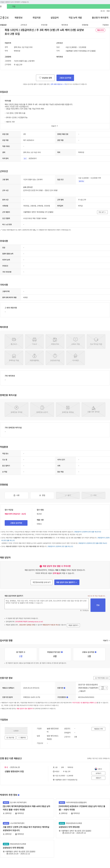Open the 채용절차의 공정화에 관한 법률 제4조의3 link
The height and width of the screenshot is (868, 110).
[x=87, y=532]
